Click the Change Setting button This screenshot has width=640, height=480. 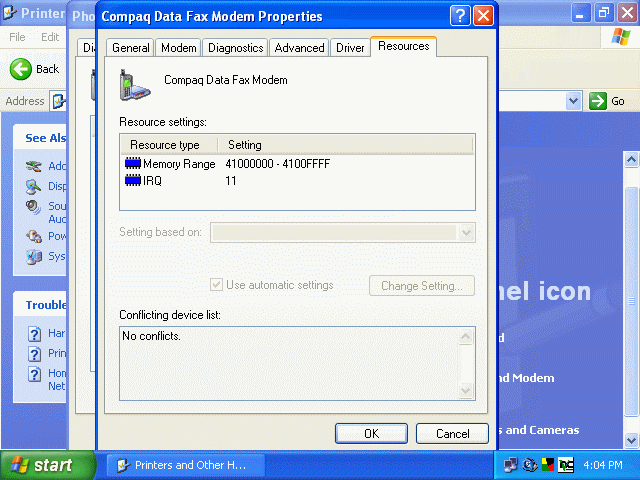click(x=422, y=286)
